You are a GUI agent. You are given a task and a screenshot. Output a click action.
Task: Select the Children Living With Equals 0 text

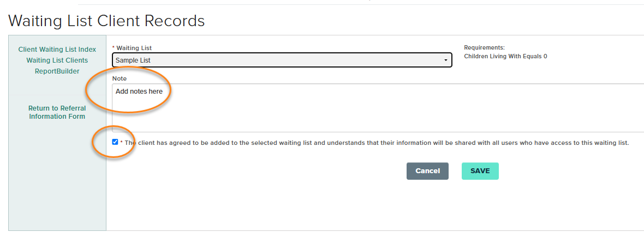pos(505,56)
